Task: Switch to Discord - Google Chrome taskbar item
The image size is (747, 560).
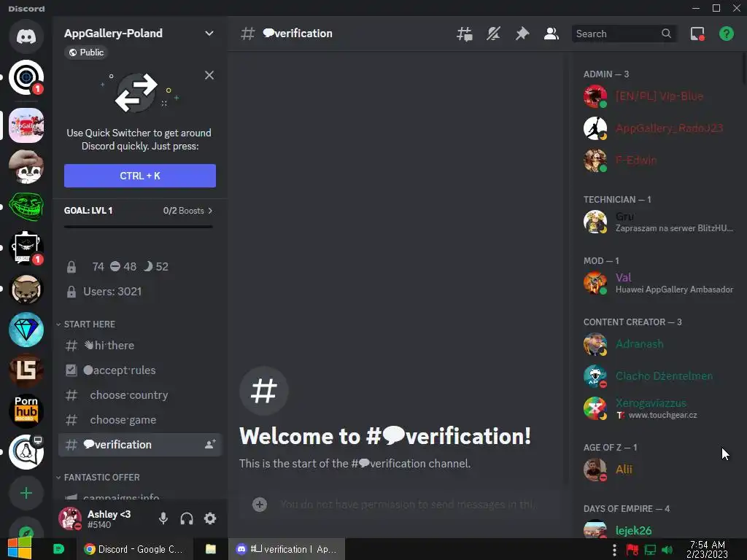Action: point(134,549)
